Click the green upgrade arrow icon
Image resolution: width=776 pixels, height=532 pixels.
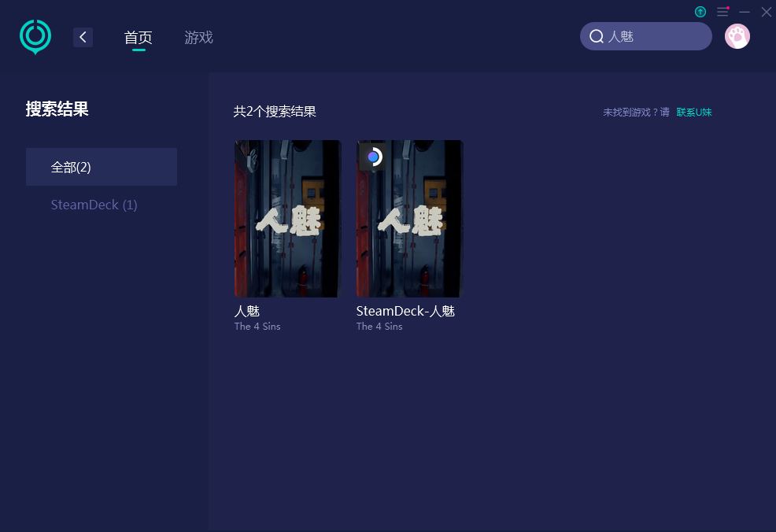(x=700, y=11)
